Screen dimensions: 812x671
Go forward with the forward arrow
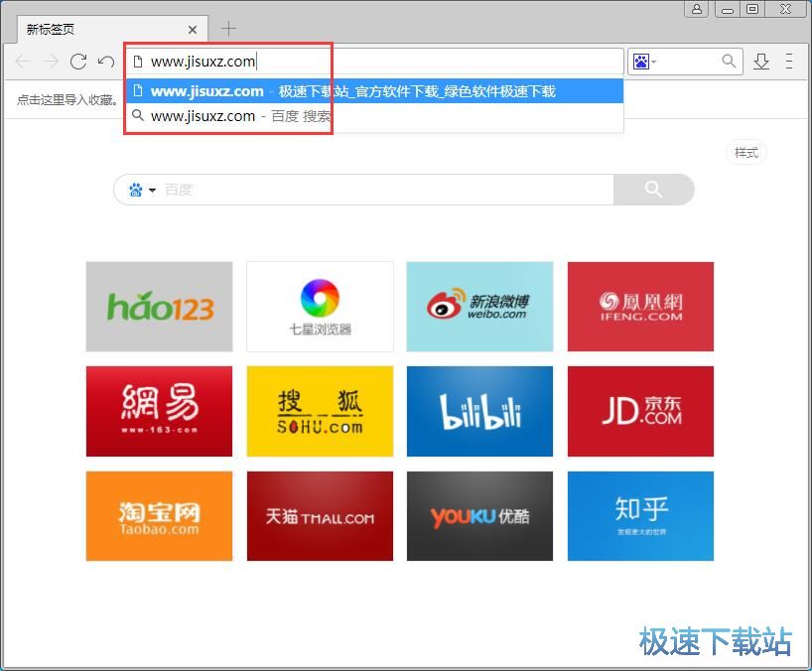(51, 62)
